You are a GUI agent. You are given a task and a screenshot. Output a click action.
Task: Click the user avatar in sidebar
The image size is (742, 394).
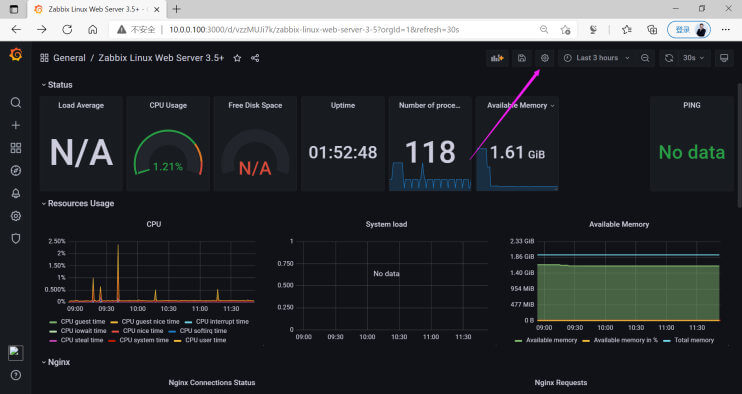pos(16,352)
